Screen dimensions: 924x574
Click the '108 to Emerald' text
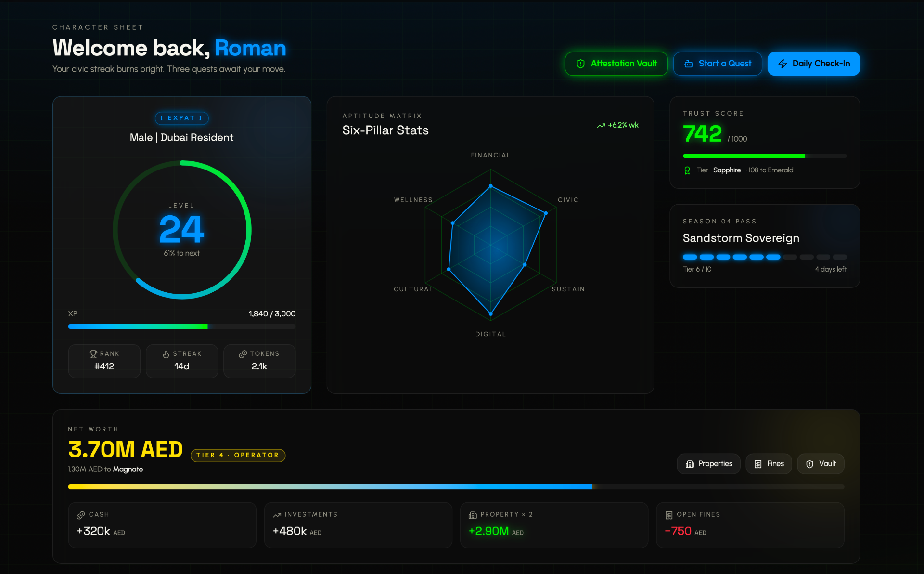coord(770,170)
